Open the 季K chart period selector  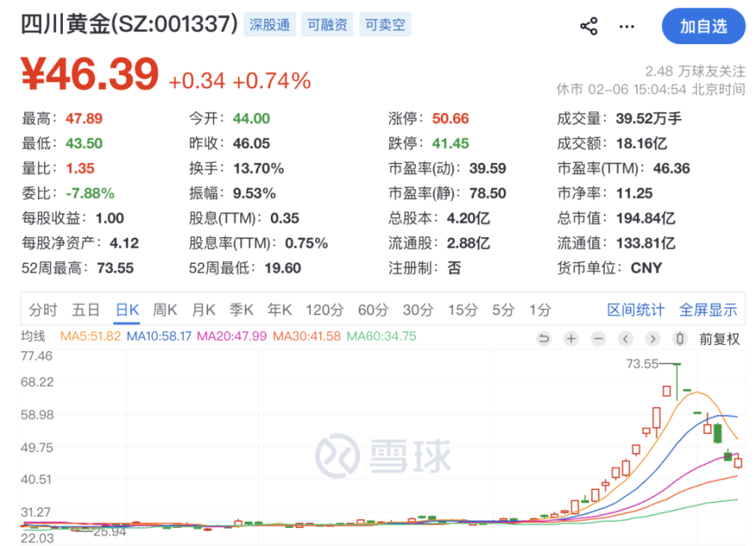coord(241,310)
